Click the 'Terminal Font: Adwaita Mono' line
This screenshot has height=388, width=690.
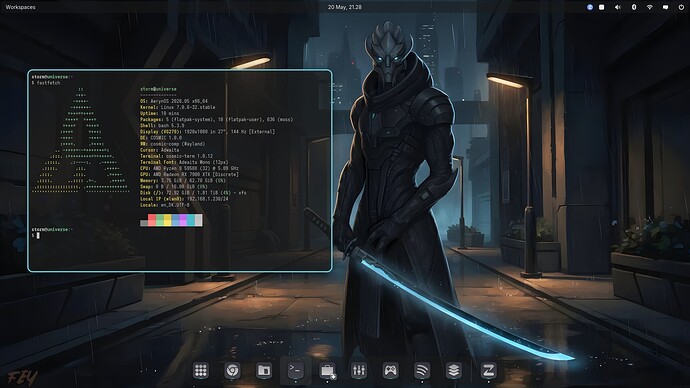tap(184, 162)
